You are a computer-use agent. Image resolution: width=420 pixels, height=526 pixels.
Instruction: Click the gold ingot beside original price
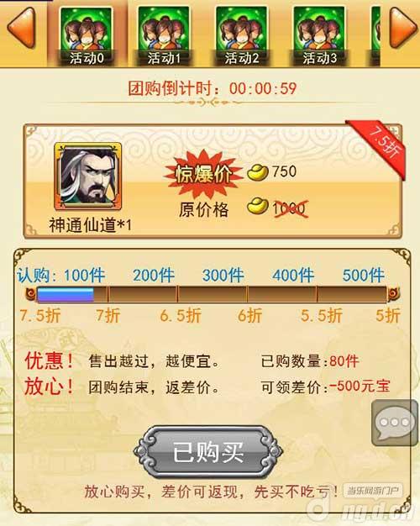tap(257, 207)
